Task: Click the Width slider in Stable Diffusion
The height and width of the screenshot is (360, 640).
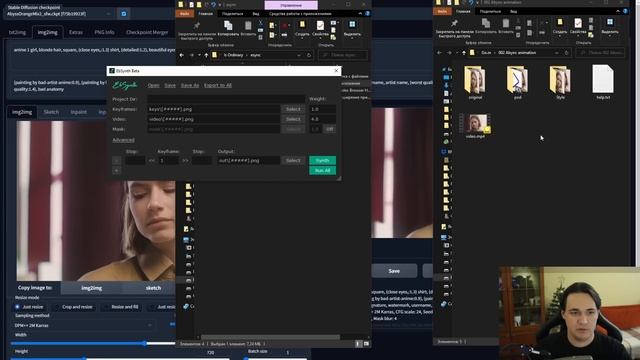Action: pos(93,344)
